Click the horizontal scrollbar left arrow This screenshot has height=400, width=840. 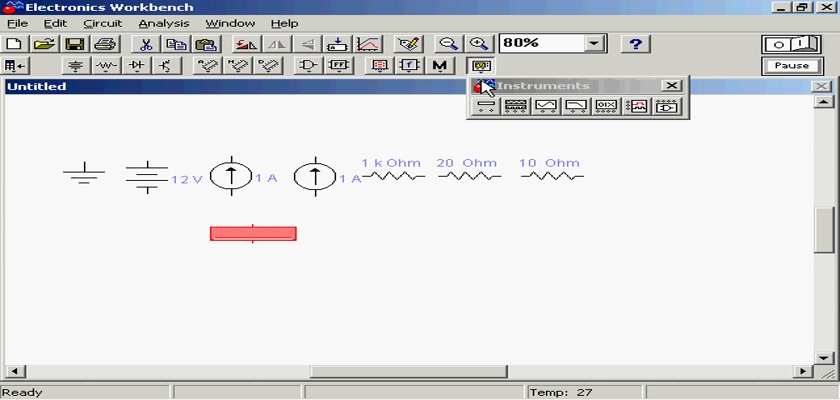click(14, 371)
